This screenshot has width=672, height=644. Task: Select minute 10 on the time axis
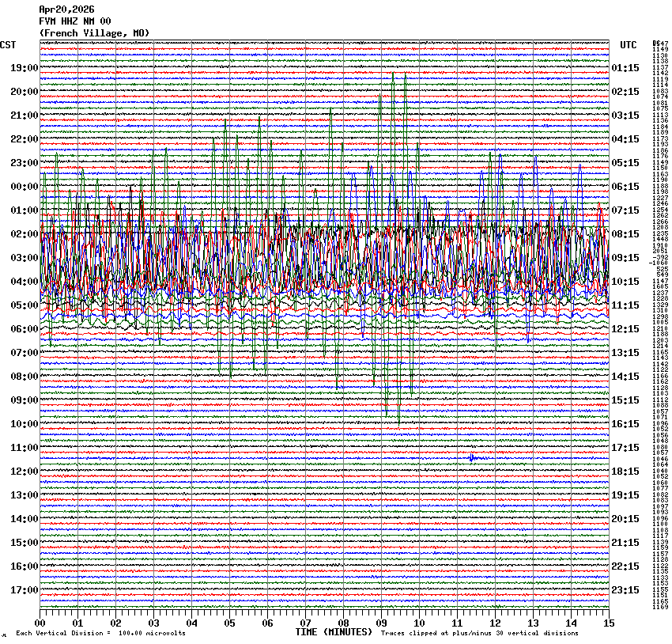419,623
